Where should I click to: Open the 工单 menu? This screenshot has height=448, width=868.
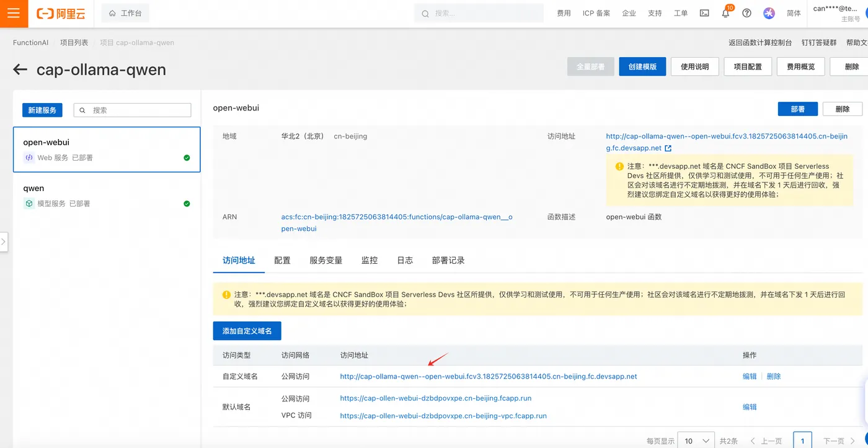click(x=681, y=13)
